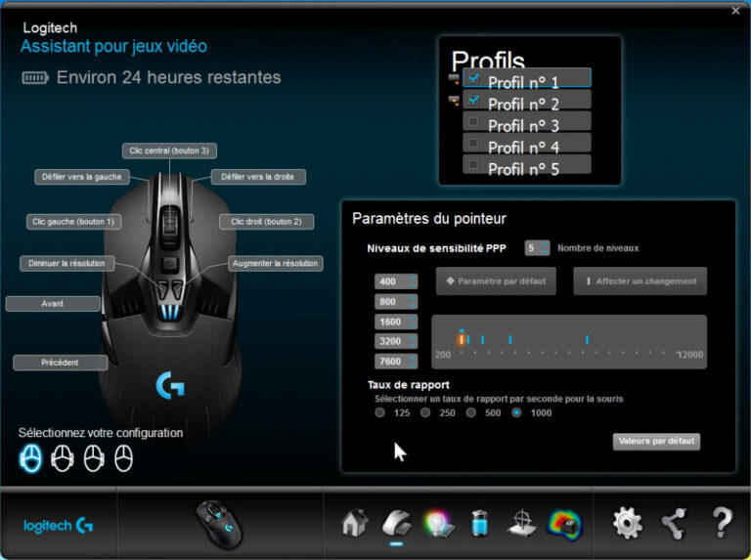Open the settings gear icon
This screenshot has width=751, height=560.
628,523
